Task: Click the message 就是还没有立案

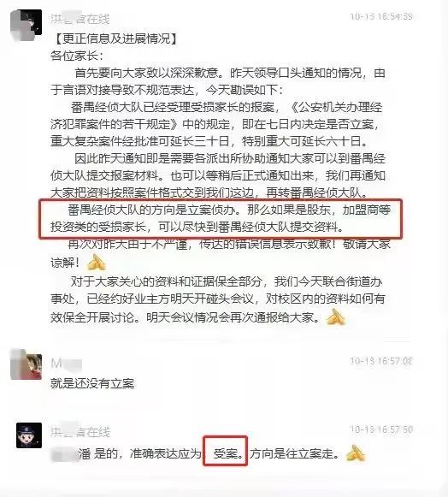Action: pyautogui.click(x=92, y=383)
